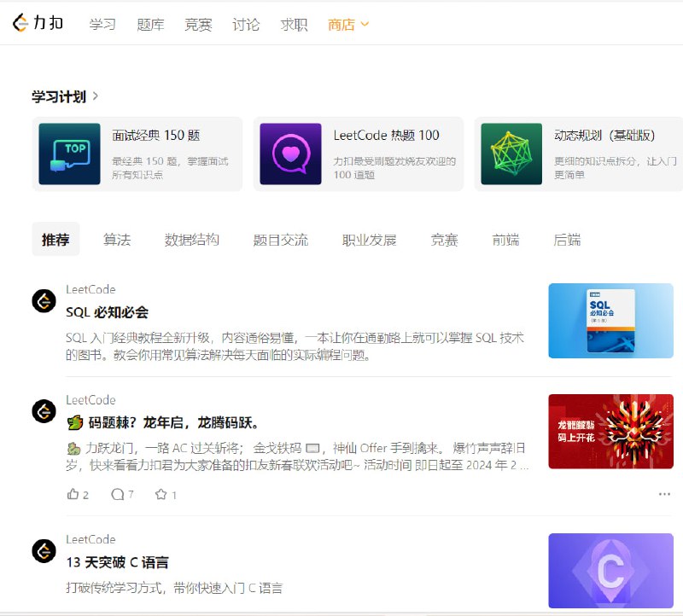The image size is (683, 616).
Task: Read the SQL 入门经典教程全新升级 description
Action: pyautogui.click(x=295, y=346)
